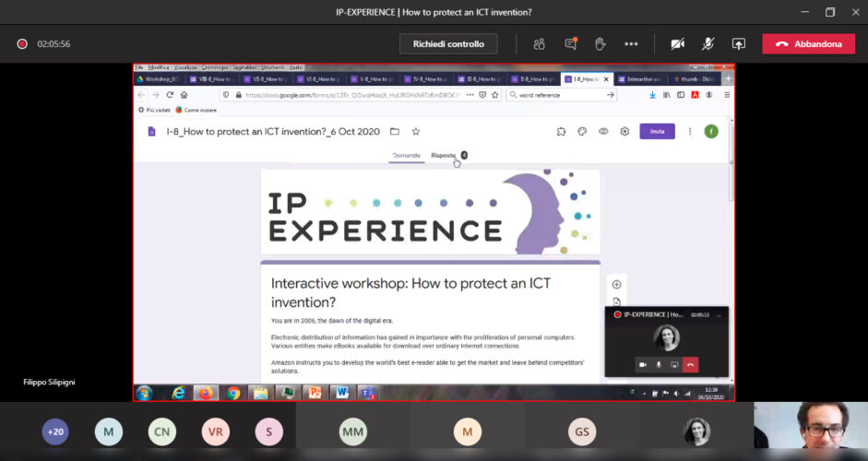The image size is (868, 461).
Task: Open Google Chrome from the taskbar
Action: (x=233, y=393)
